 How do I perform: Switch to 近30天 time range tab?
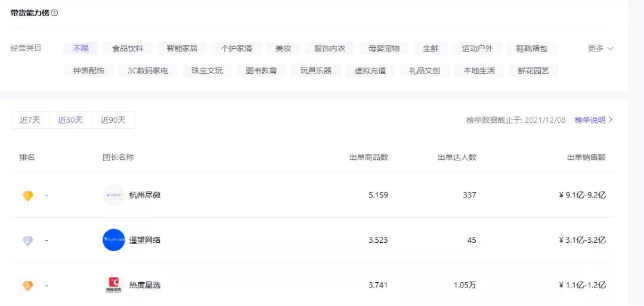70,120
